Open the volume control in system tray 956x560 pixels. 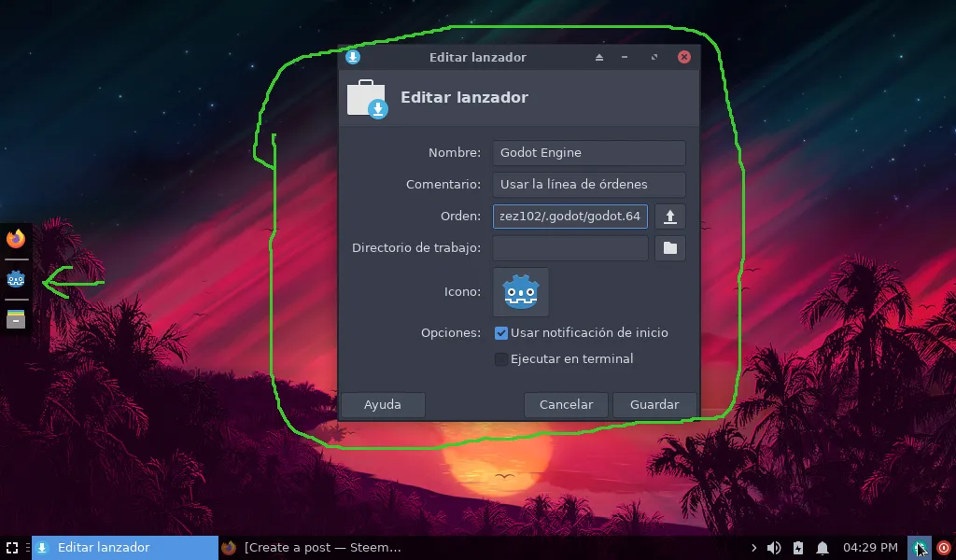pyautogui.click(x=774, y=548)
